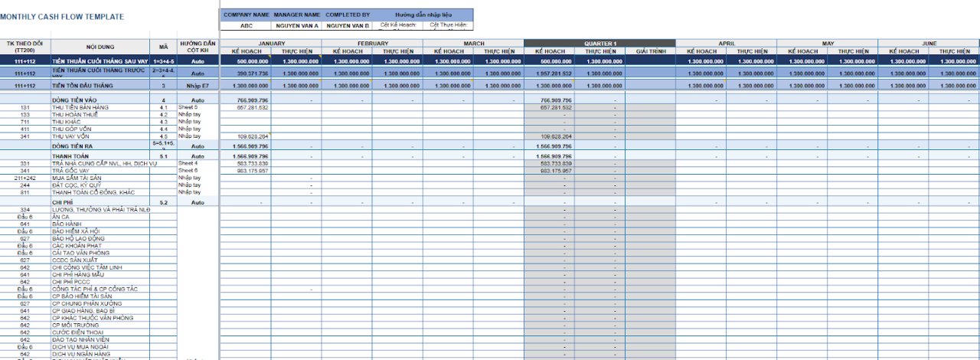Click the January plan value 657.281.532

(x=253, y=108)
